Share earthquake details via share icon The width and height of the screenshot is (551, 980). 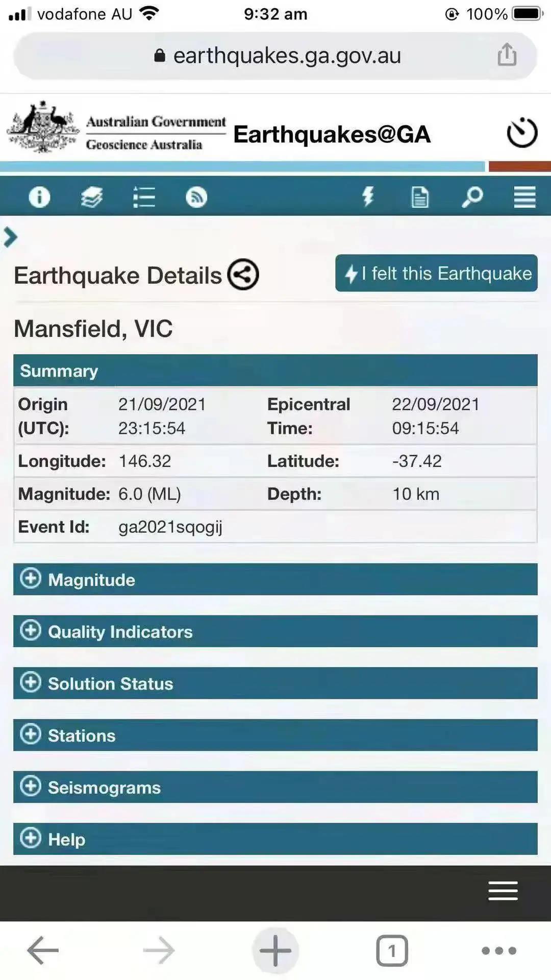click(243, 275)
